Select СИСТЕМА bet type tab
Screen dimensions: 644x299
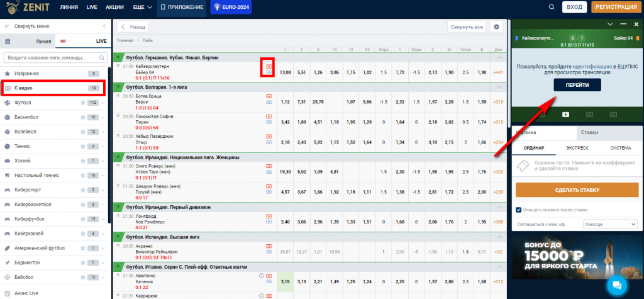(620, 148)
